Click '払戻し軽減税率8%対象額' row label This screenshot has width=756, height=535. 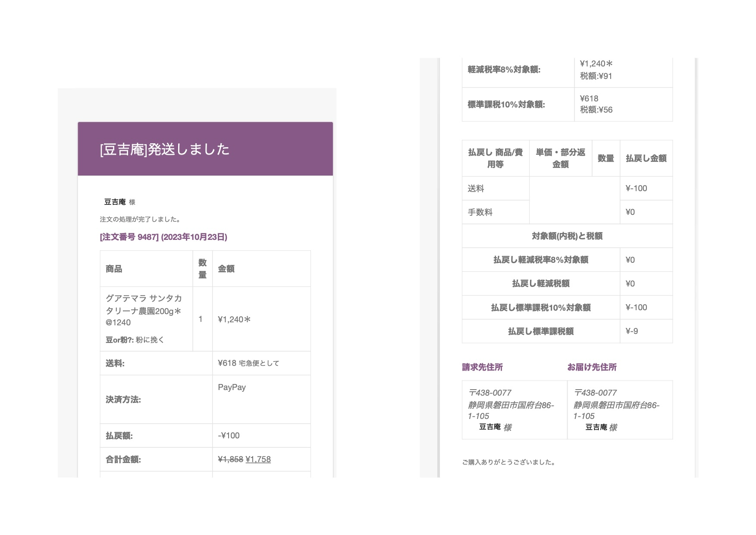541,260
